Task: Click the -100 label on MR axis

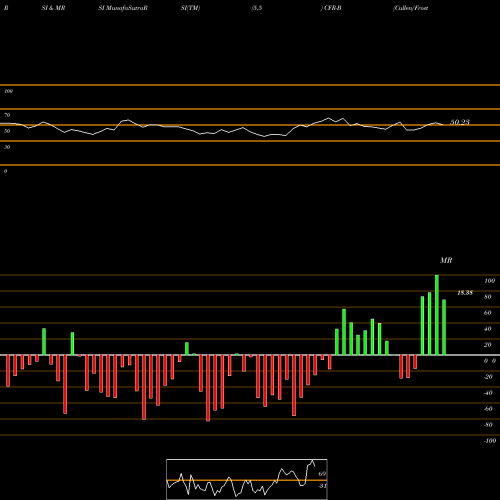Action: [x=490, y=441]
